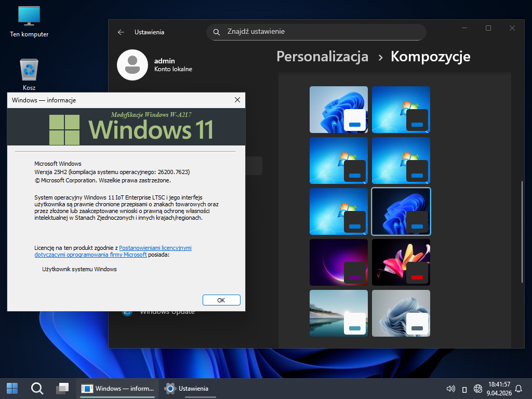Select the light Windows 11 bloom theme
The width and height of the screenshot is (532, 399).
pyautogui.click(x=338, y=110)
